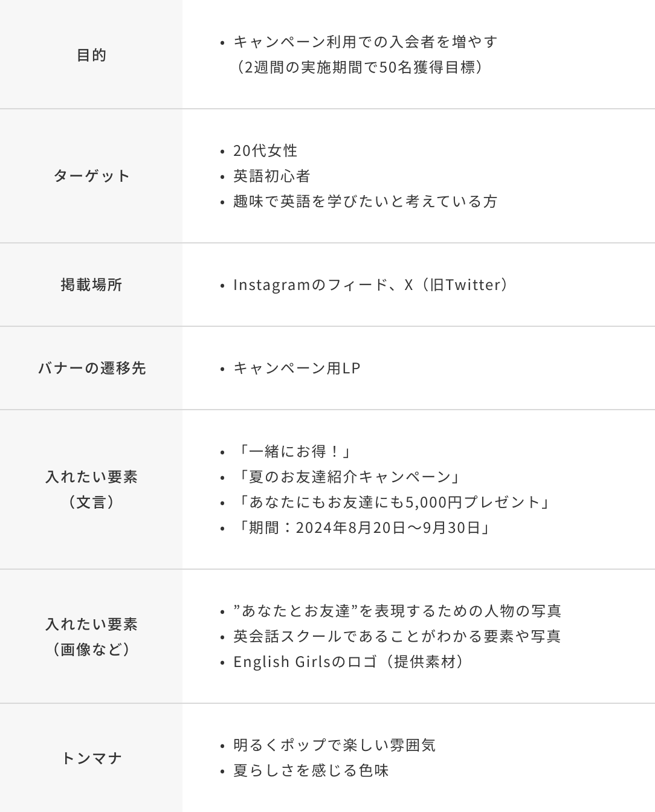Click the English Girlsのロゴ（提供素材） item
Screen dimensions: 655x812
349,662
